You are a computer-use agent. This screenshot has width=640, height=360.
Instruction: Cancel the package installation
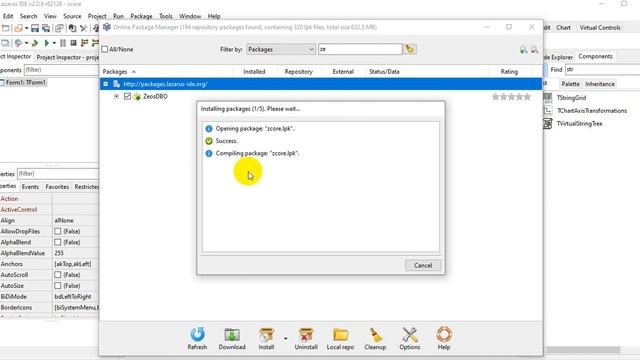(x=423, y=265)
